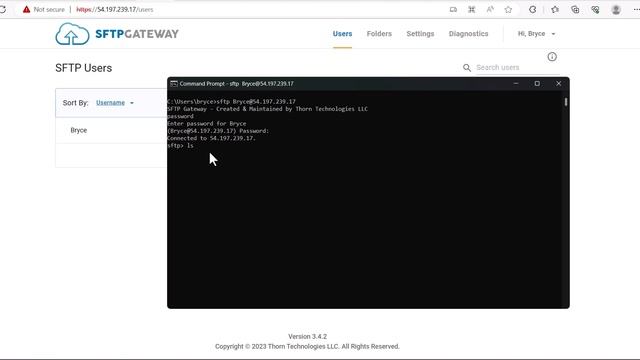The image size is (640, 360).
Task: Open the Diagnostics tab
Action: (x=468, y=34)
